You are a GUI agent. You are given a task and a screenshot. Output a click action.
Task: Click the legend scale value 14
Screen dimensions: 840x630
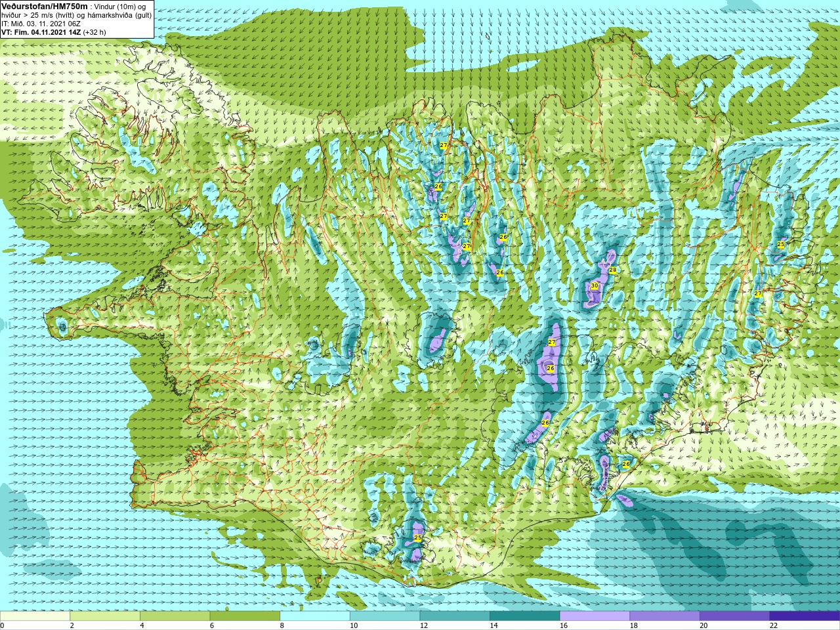pos(494,625)
